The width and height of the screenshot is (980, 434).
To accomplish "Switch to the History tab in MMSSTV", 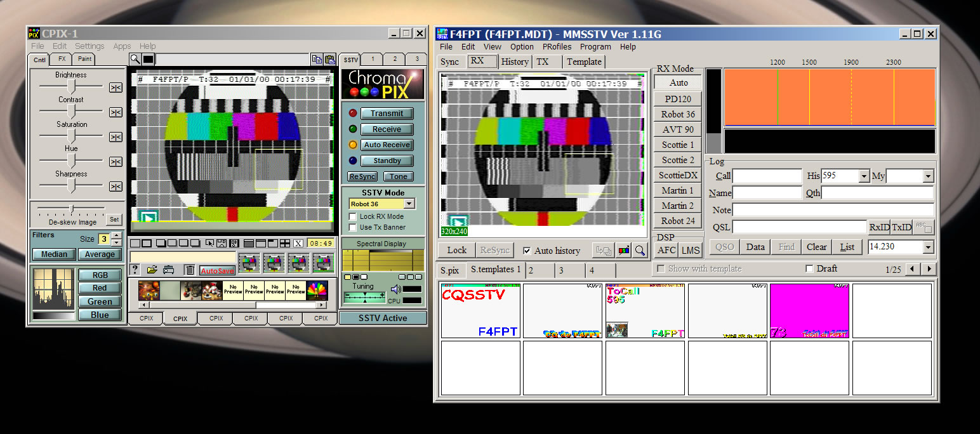I will (x=514, y=62).
